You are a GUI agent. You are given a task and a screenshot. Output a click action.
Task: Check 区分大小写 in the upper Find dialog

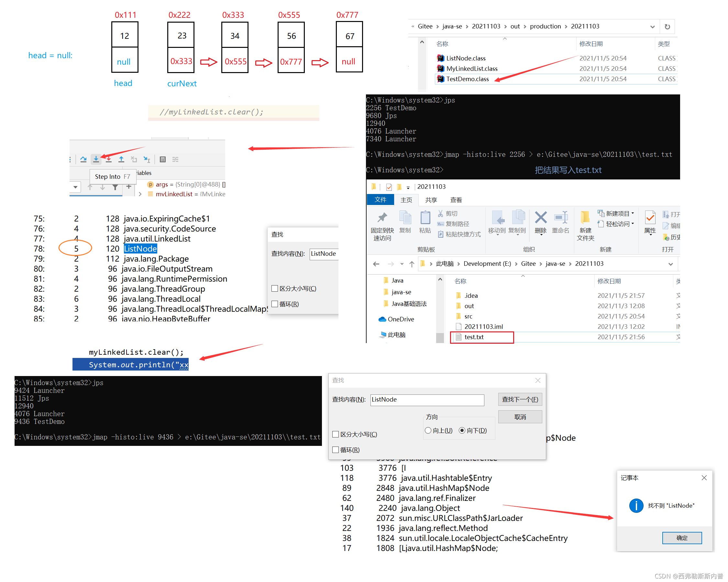click(x=274, y=288)
